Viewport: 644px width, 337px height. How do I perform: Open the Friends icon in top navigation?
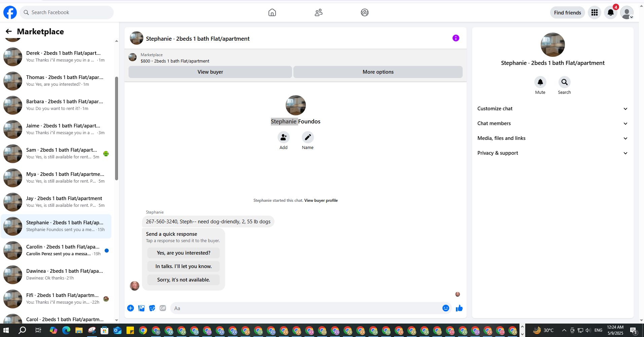(x=319, y=12)
